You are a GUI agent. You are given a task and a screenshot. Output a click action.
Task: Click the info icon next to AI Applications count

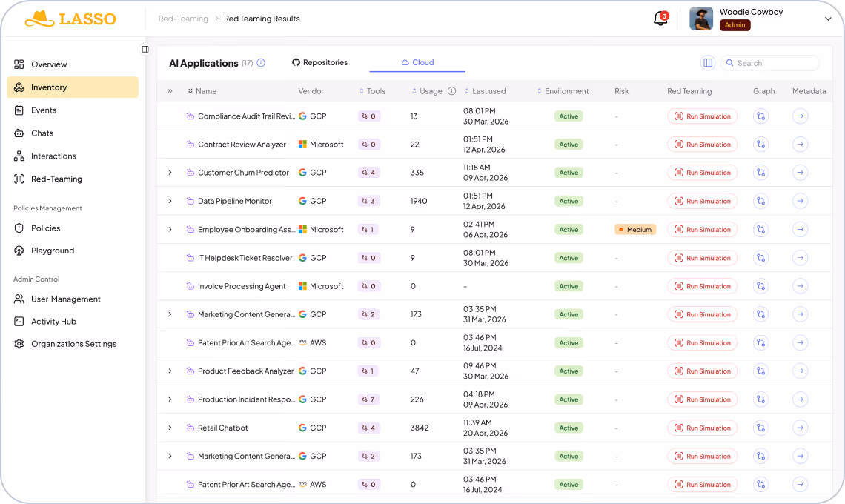click(260, 63)
